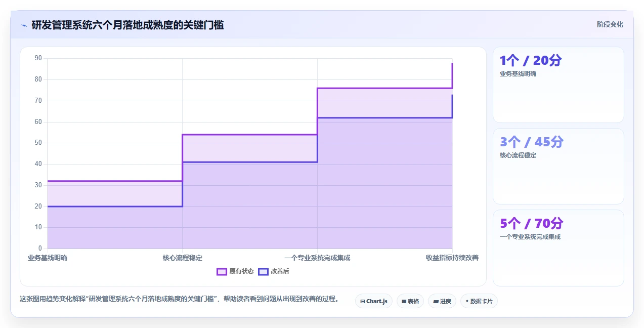Click the y-axis value 0
The image size is (644, 328).
40,249
